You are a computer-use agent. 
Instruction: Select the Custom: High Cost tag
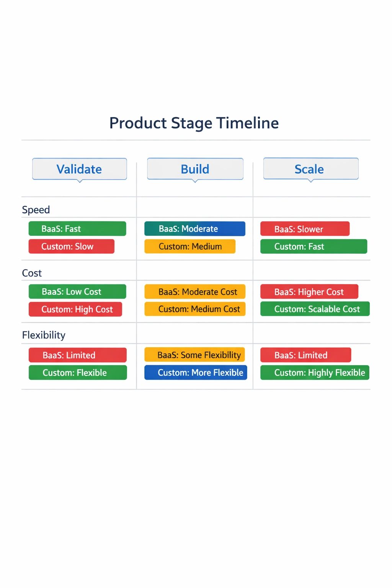pos(75,309)
